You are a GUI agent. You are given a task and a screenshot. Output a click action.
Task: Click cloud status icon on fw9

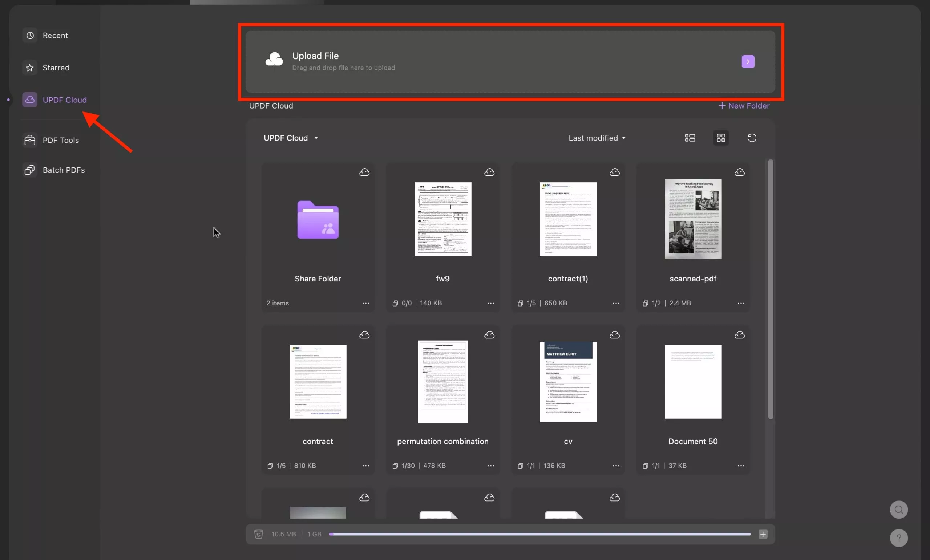coord(489,172)
